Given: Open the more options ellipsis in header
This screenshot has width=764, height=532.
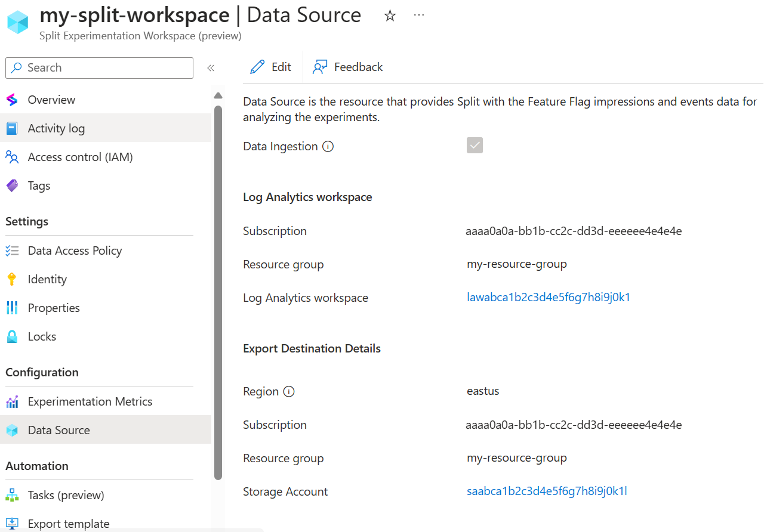Looking at the screenshot, I should [x=419, y=16].
